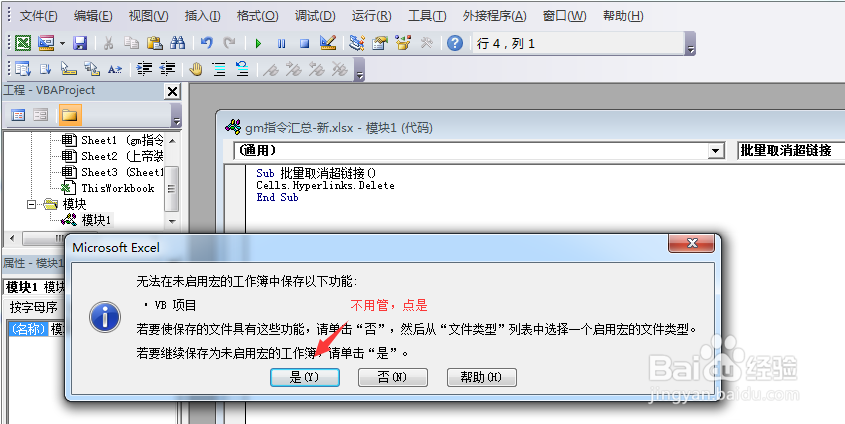Toggle Design Mode icon
The height and width of the screenshot is (424, 845).
pyautogui.click(x=328, y=43)
